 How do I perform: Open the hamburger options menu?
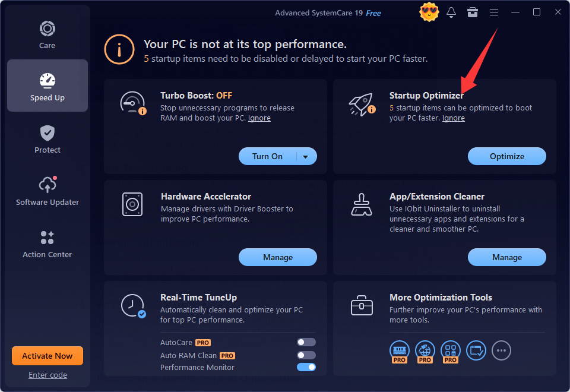point(493,12)
